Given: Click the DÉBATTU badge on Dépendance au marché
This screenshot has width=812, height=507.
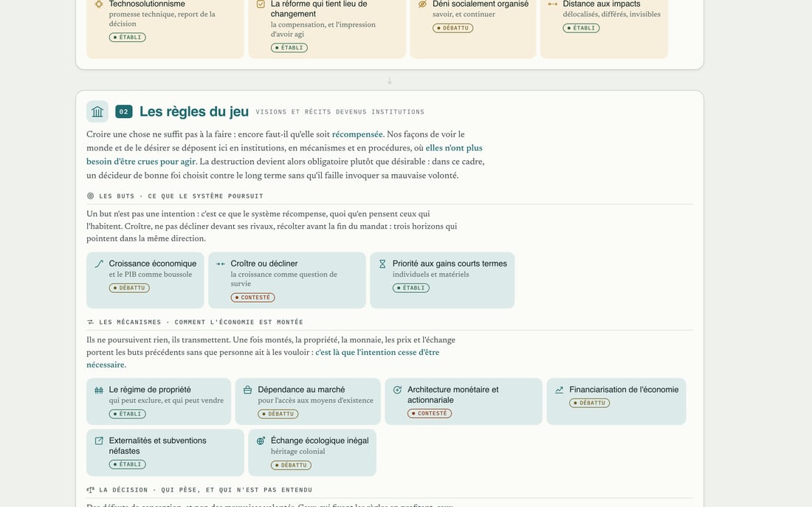Looking at the screenshot, I should coord(278,414).
